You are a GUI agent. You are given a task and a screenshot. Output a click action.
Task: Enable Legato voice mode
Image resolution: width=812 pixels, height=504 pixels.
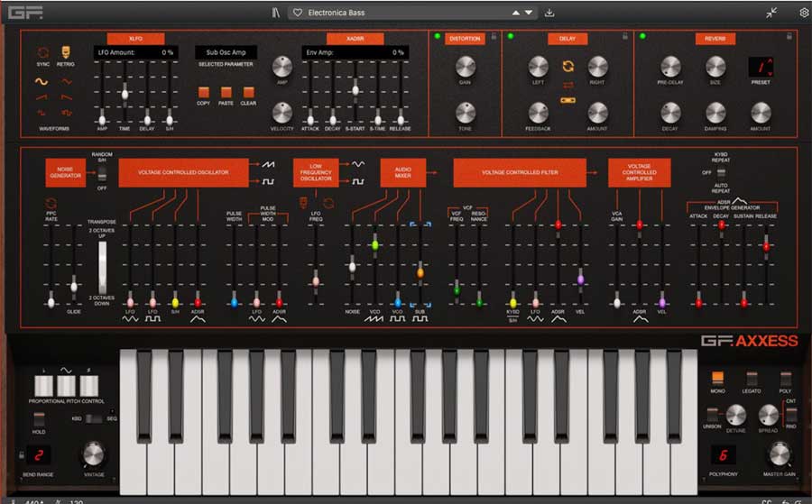point(752,378)
